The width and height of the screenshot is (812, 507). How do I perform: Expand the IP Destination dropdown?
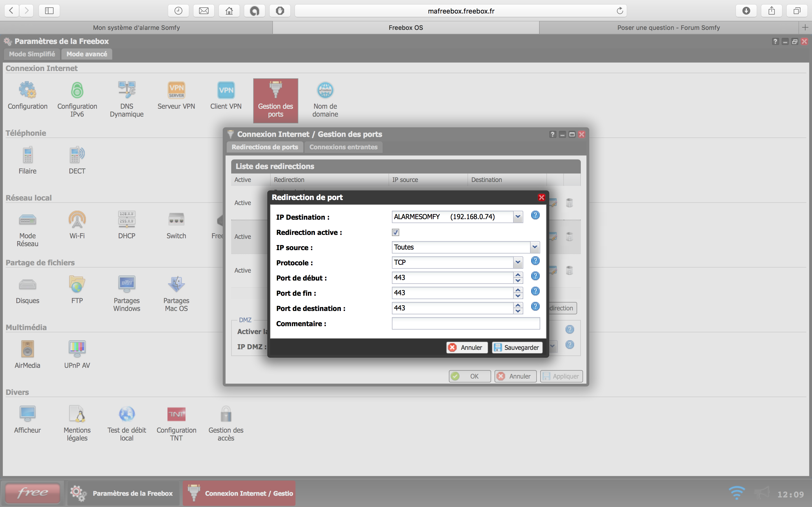coord(518,217)
